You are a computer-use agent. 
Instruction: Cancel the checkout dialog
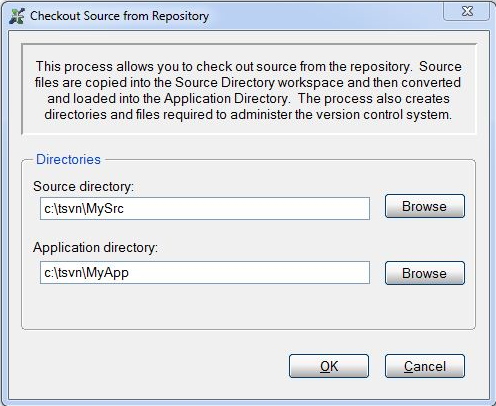[425, 366]
